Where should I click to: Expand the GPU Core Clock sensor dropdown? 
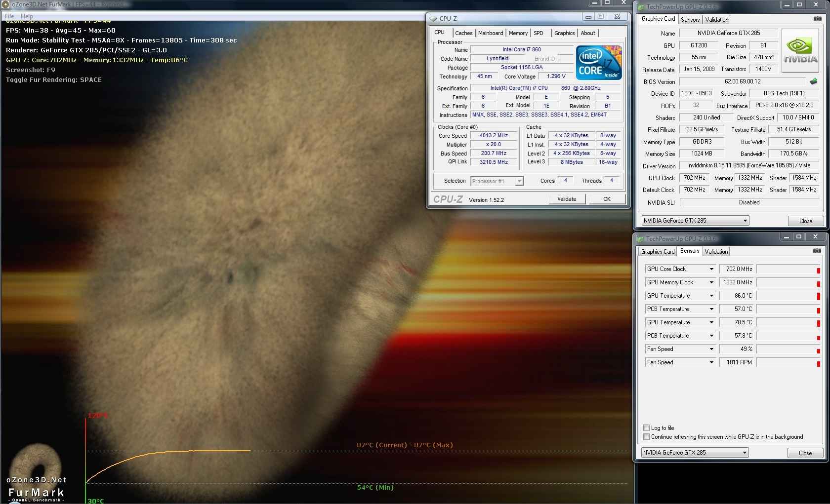(711, 269)
